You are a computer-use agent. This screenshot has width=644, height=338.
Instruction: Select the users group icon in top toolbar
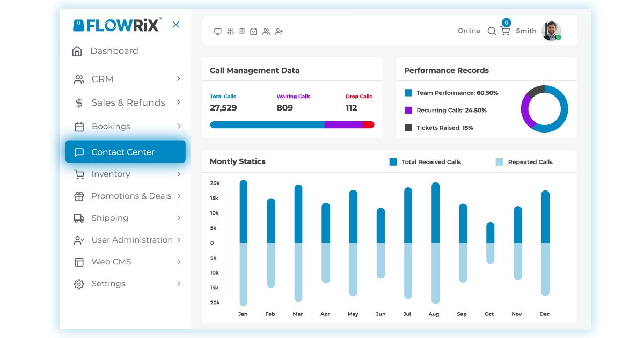[266, 31]
